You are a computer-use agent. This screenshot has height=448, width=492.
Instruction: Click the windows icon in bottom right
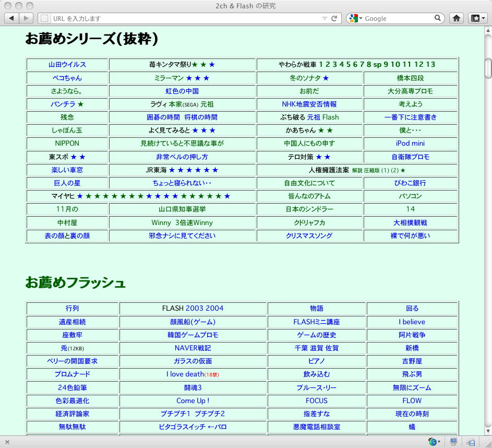471,442
